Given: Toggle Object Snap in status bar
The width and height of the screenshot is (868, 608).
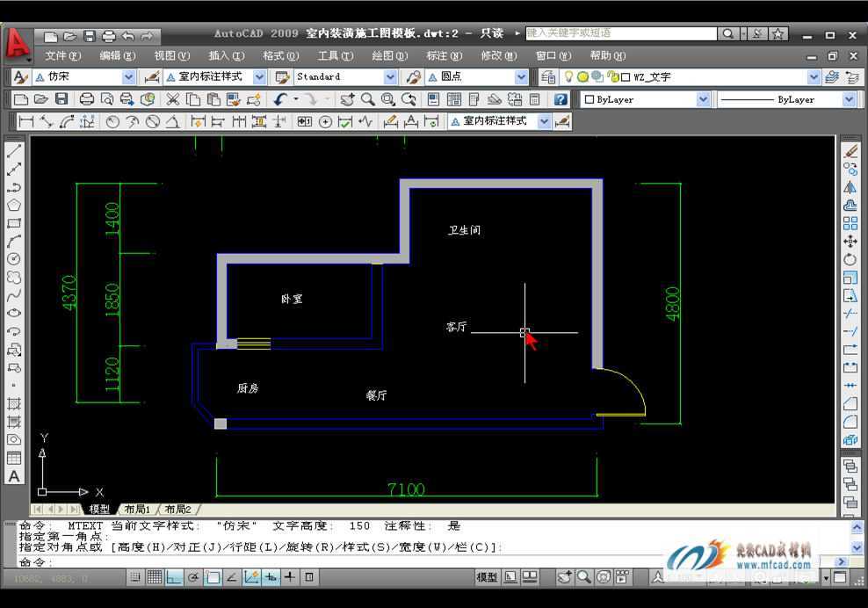Looking at the screenshot, I should pyautogui.click(x=213, y=577).
